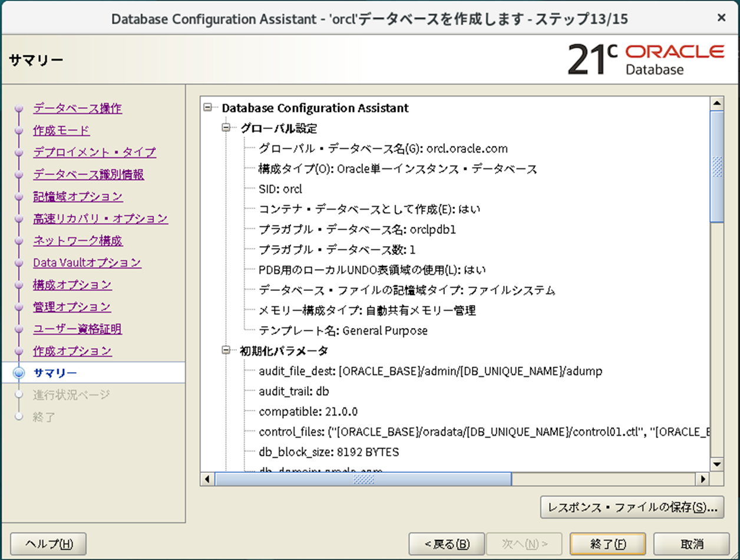740x560 pixels.
Task: Open the ユーザー資格証明 step
Action: tap(77, 329)
